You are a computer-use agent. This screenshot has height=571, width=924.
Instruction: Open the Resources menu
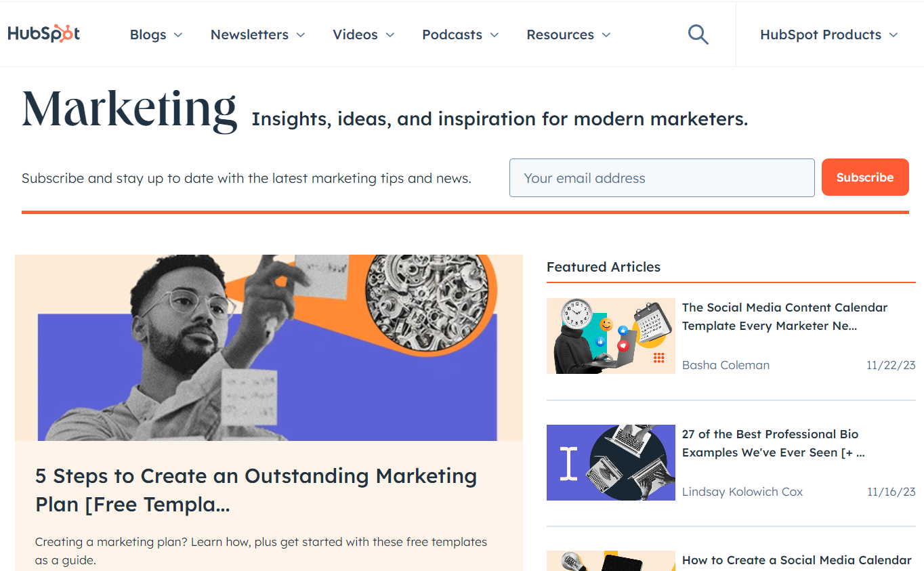(568, 35)
